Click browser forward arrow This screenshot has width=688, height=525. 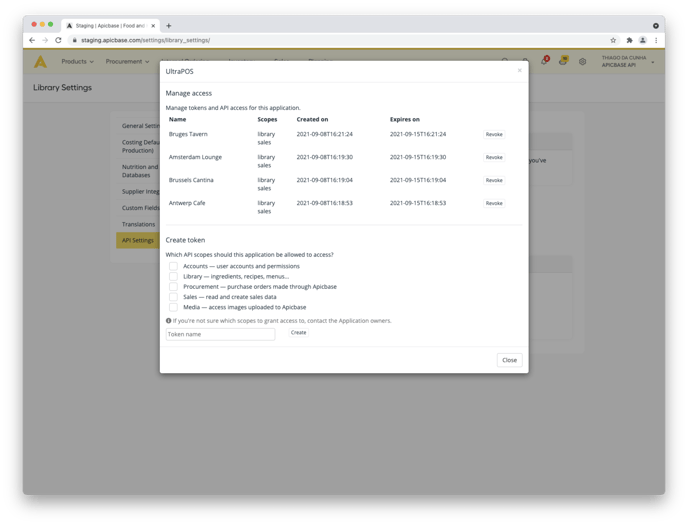pyautogui.click(x=45, y=40)
